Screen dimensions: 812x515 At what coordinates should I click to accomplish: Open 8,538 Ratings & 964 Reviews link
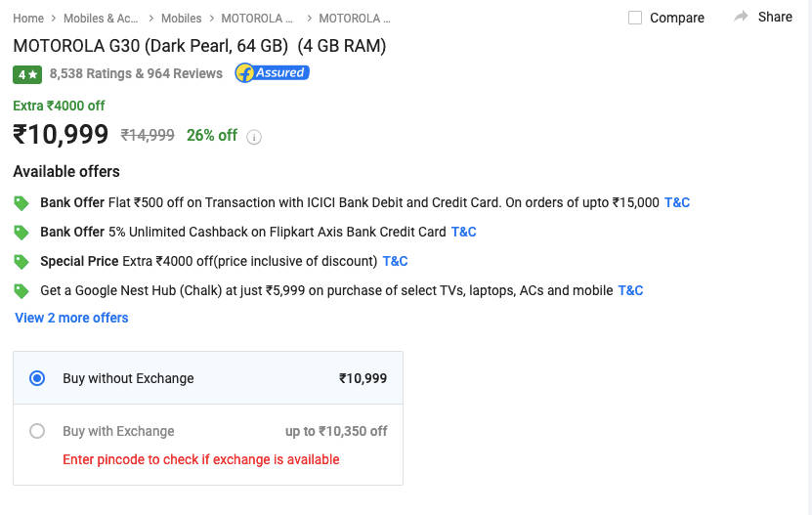pyautogui.click(x=136, y=73)
